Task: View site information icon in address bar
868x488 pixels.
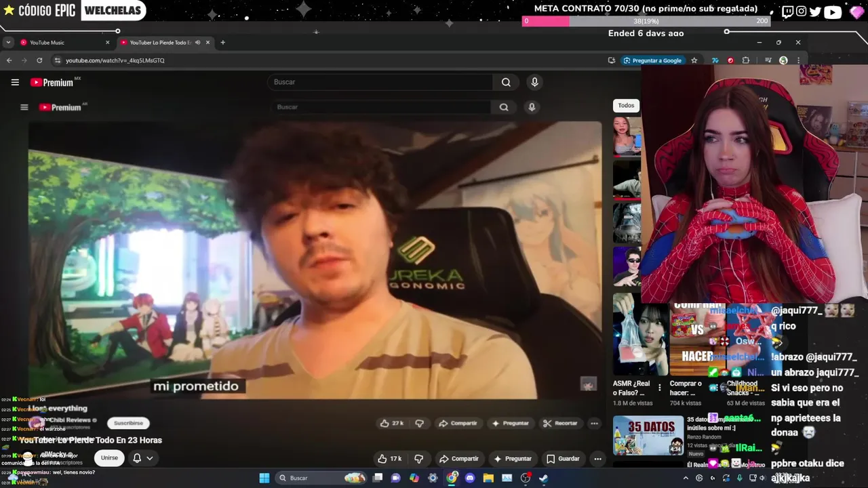Action: [x=57, y=60]
